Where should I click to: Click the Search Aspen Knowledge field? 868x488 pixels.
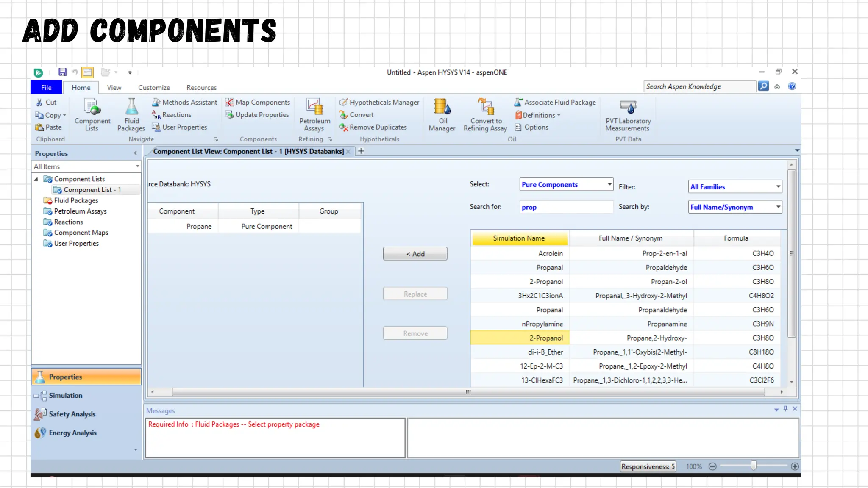(x=700, y=86)
